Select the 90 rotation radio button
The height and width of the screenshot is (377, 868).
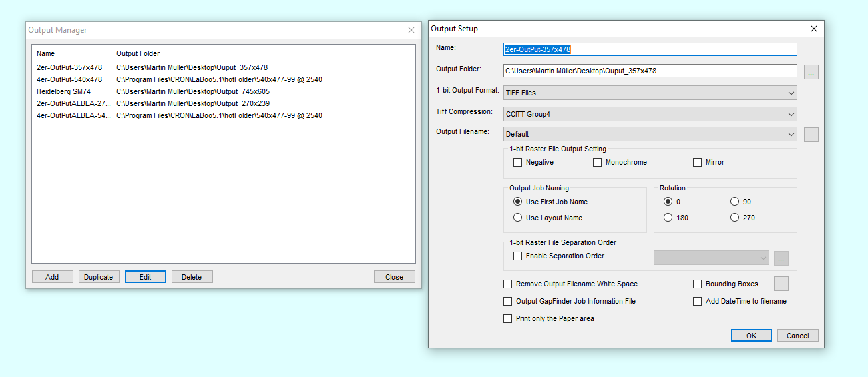(734, 202)
